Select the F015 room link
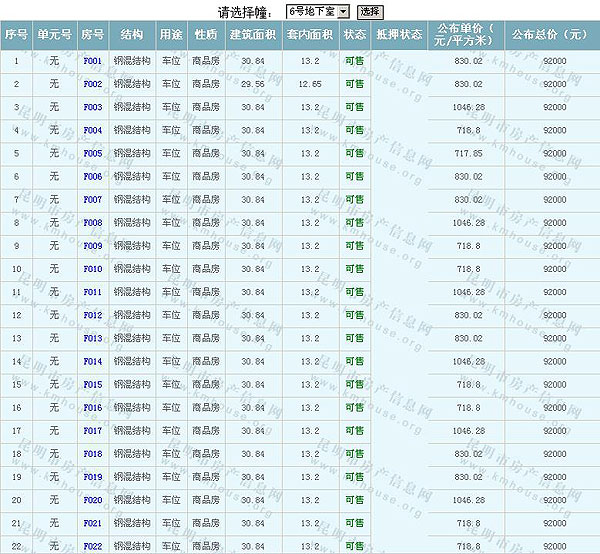This screenshot has width=600, height=554. (92, 384)
